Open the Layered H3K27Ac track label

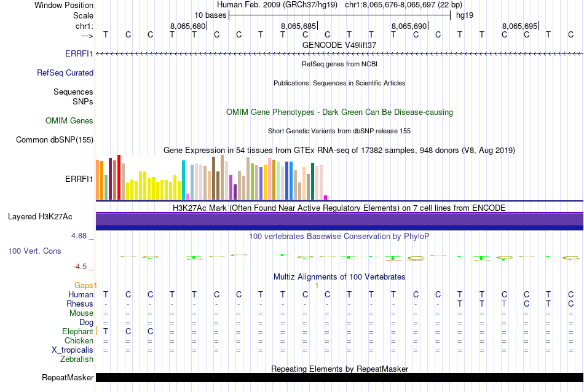coord(40,217)
